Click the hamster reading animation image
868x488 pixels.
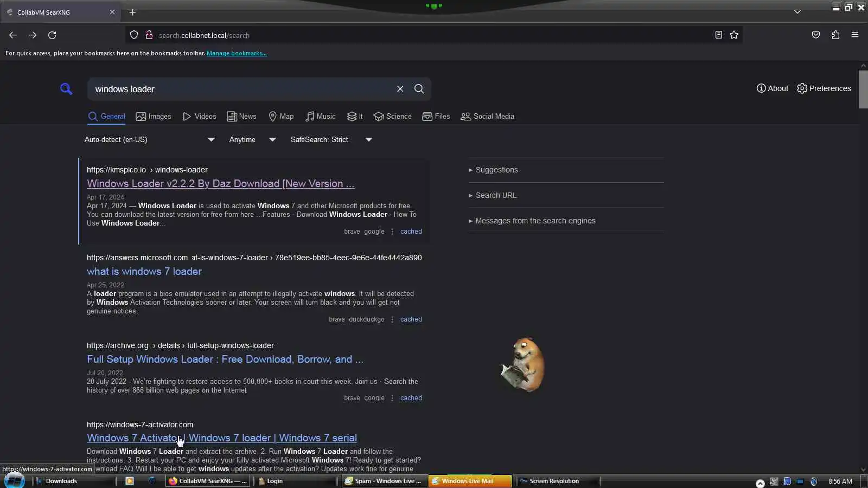click(522, 365)
